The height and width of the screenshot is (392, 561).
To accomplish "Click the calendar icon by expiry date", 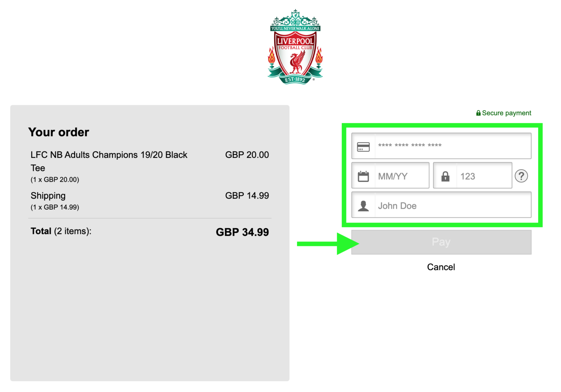I will point(363,176).
